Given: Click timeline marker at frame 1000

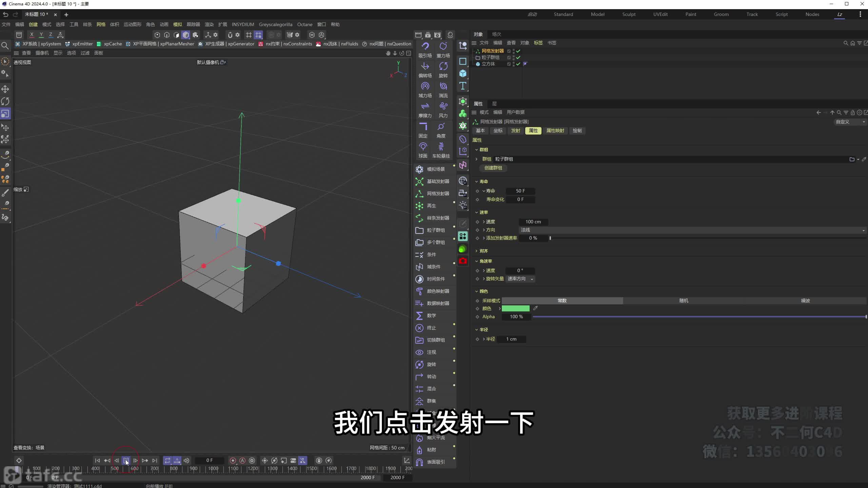Looking at the screenshot, I should (213, 469).
